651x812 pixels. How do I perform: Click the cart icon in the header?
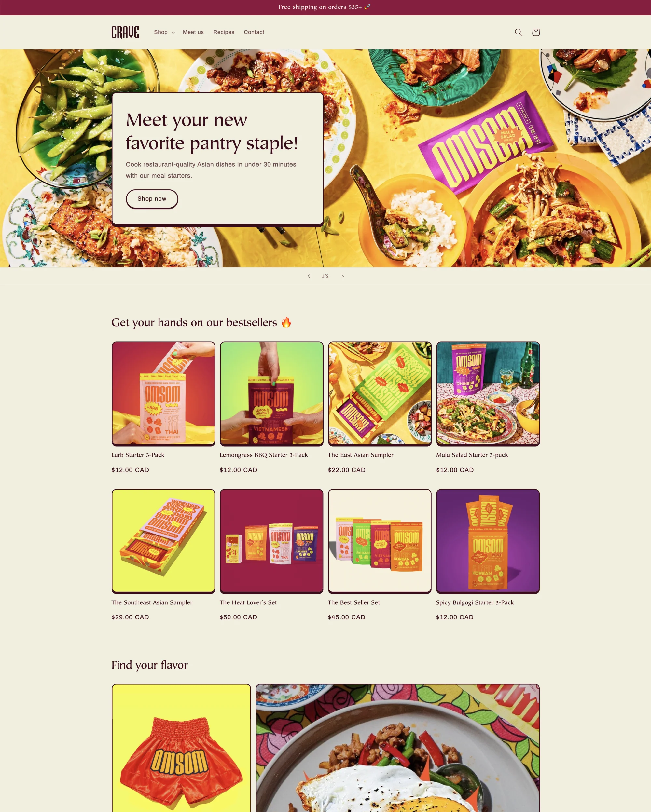[535, 32]
